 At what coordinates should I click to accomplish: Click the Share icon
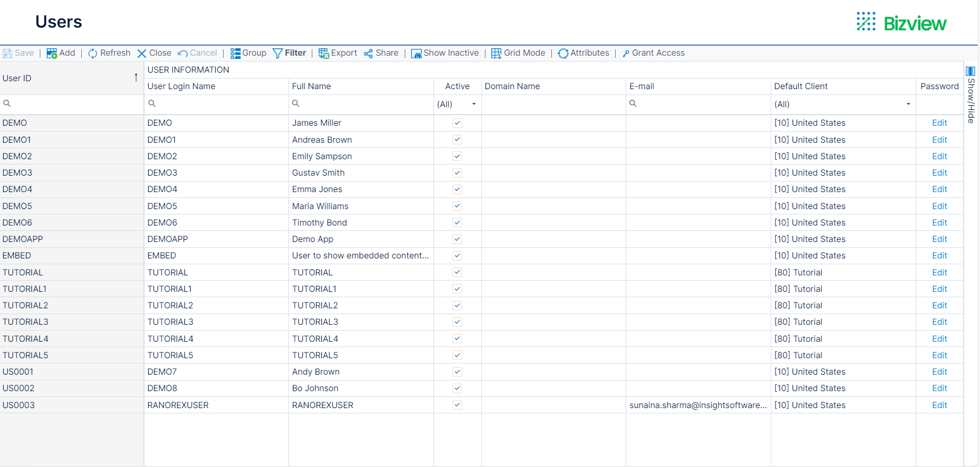(369, 53)
